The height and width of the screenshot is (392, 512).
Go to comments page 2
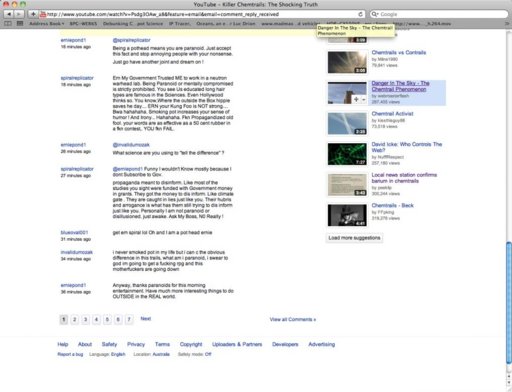click(75, 320)
